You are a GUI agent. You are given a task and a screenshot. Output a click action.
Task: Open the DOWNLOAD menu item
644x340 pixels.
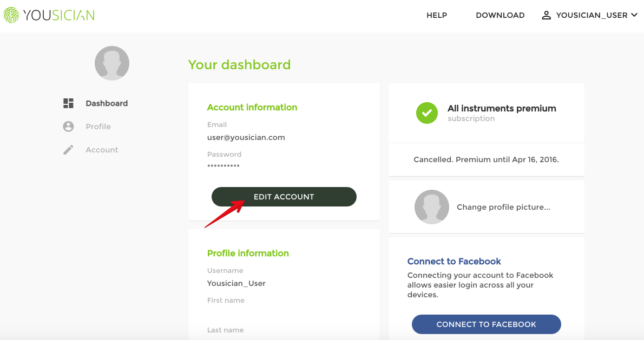[x=500, y=15]
